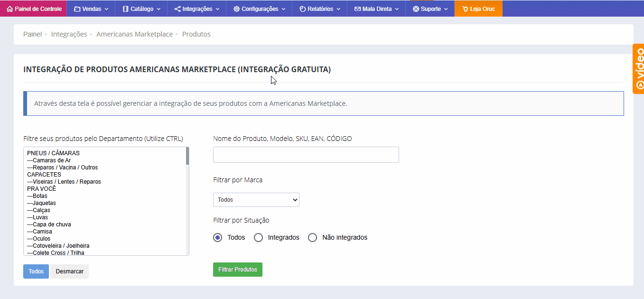Open the Loja Oruc tab
The height and width of the screenshot is (299, 644).
tap(478, 9)
